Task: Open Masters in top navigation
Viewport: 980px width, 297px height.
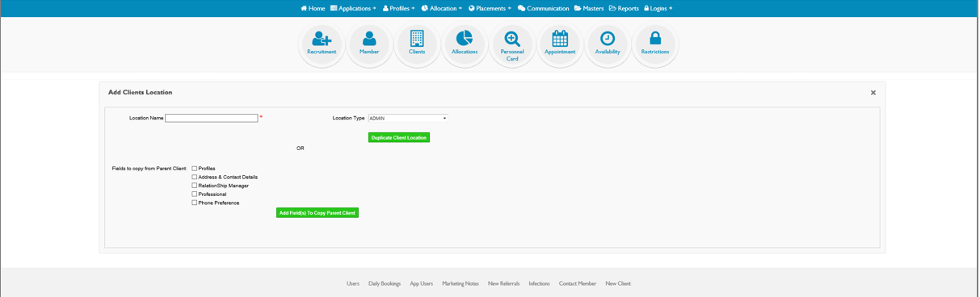Action: click(589, 8)
